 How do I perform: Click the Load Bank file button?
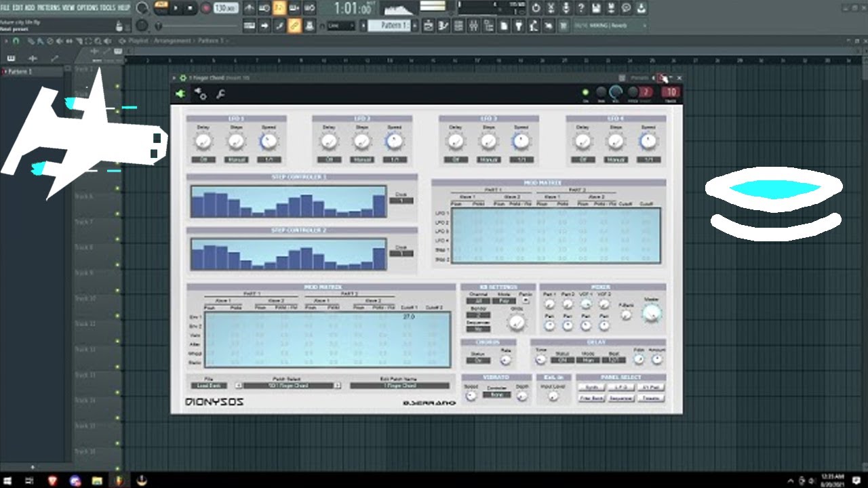click(208, 386)
